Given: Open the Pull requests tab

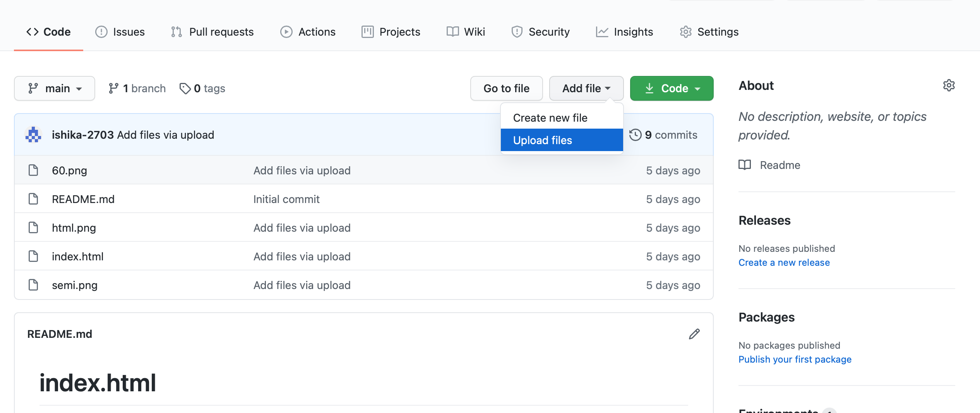Looking at the screenshot, I should [x=212, y=32].
